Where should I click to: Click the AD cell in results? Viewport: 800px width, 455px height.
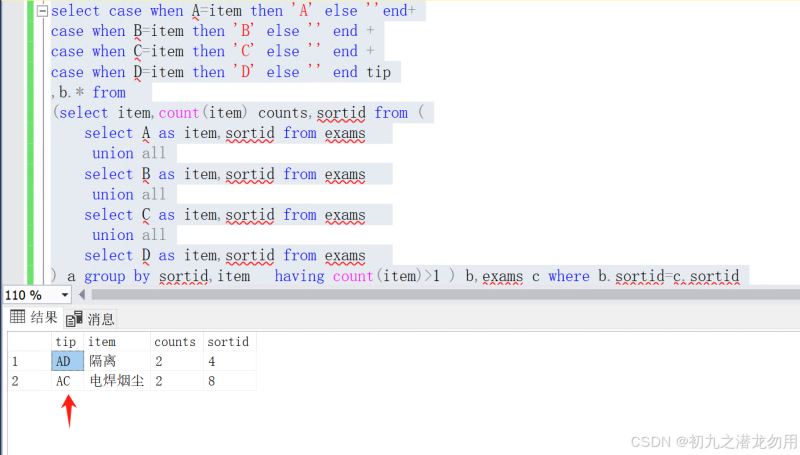point(66,361)
